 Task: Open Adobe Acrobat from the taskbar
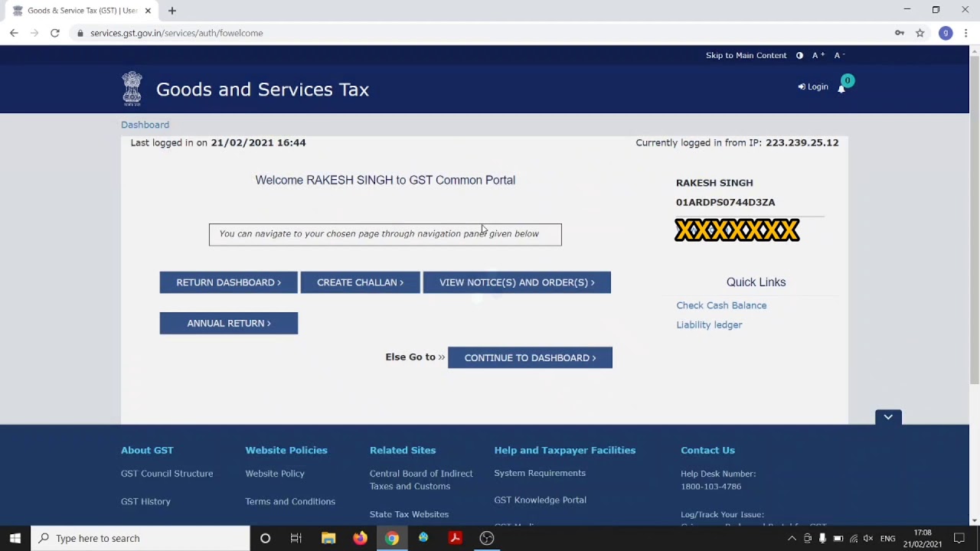pyautogui.click(x=455, y=538)
